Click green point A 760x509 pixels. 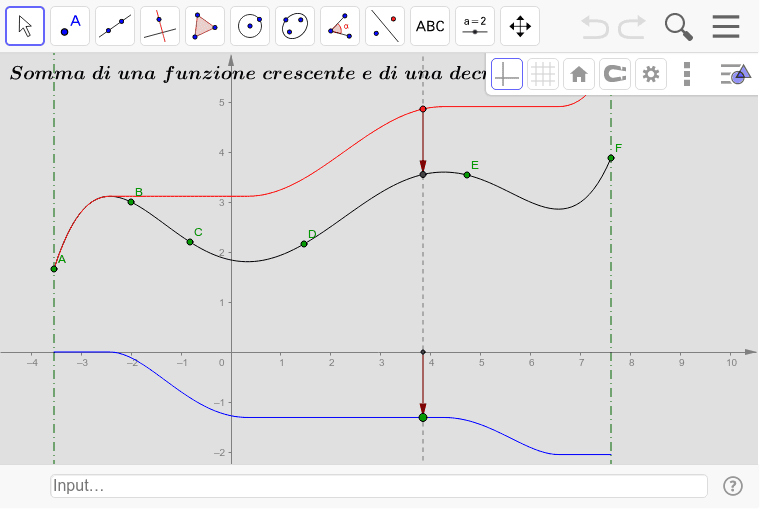click(x=54, y=269)
